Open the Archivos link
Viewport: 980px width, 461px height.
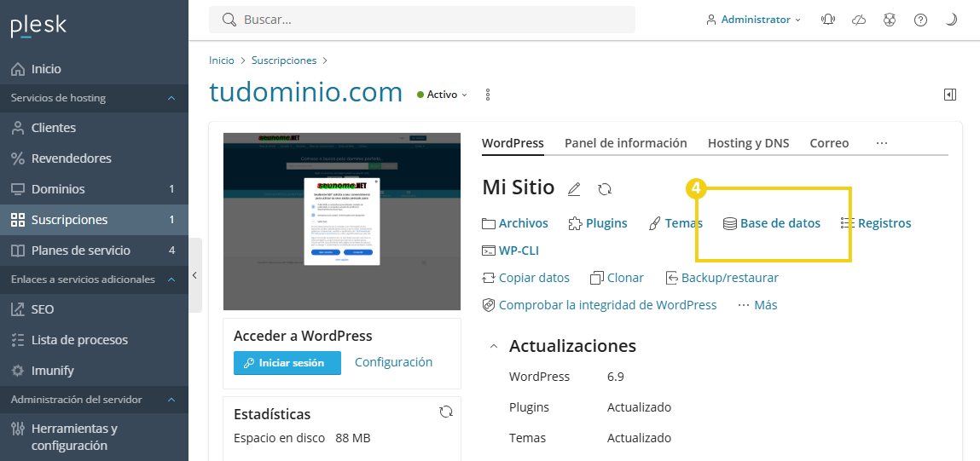515,223
